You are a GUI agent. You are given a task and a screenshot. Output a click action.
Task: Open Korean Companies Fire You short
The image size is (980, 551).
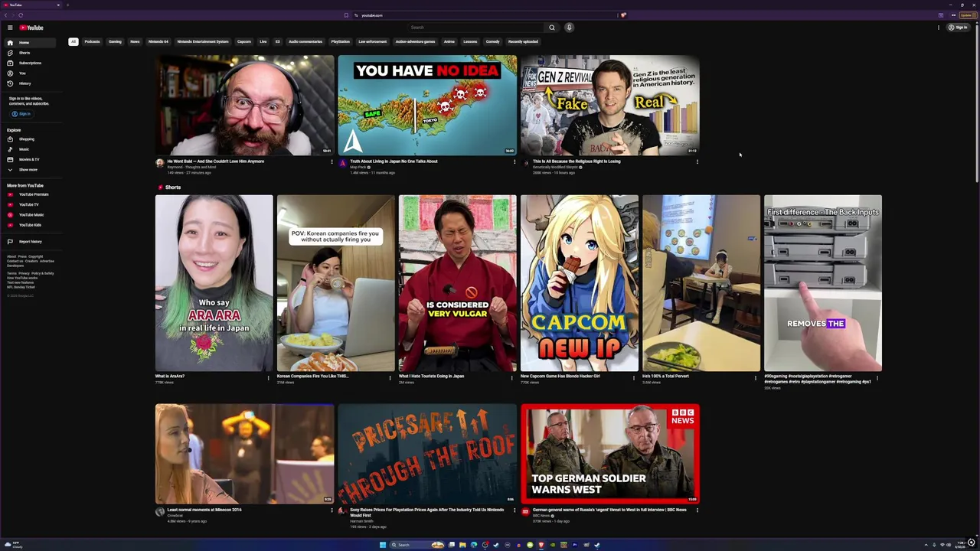pyautogui.click(x=335, y=283)
